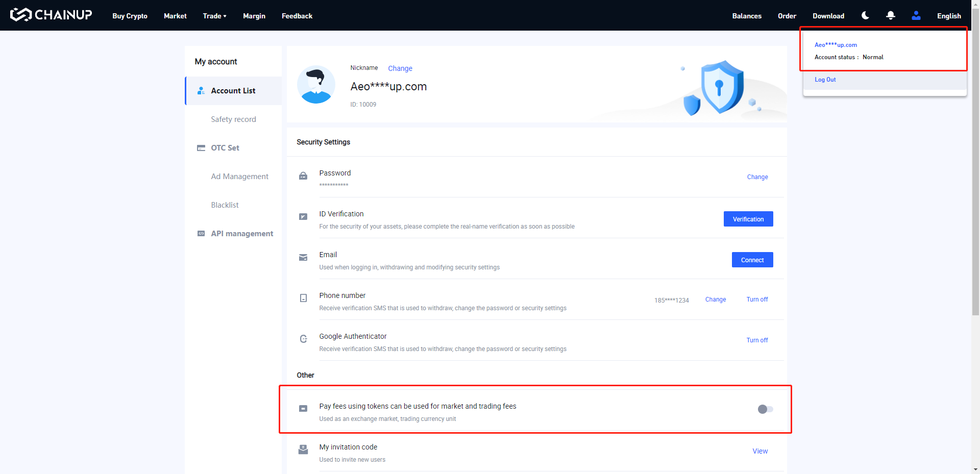Click the Password lock icon
This screenshot has height=474, width=980.
[x=303, y=176]
